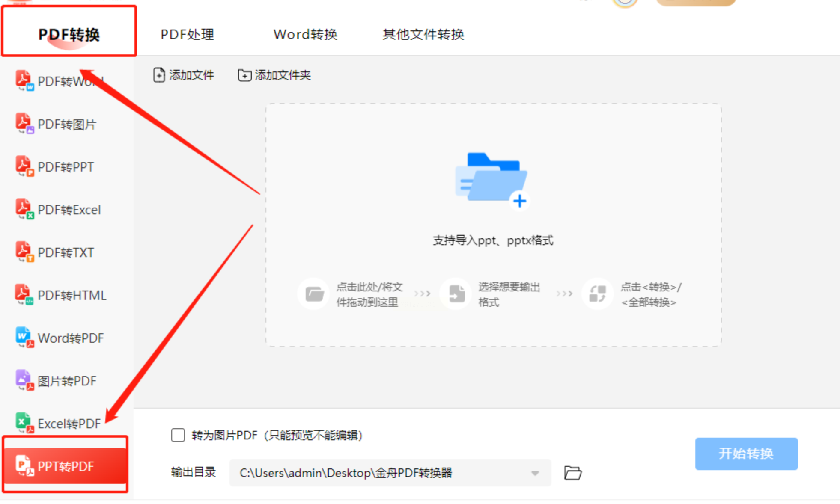
Task: Select the PDF转图片 icon
Action: 24,124
